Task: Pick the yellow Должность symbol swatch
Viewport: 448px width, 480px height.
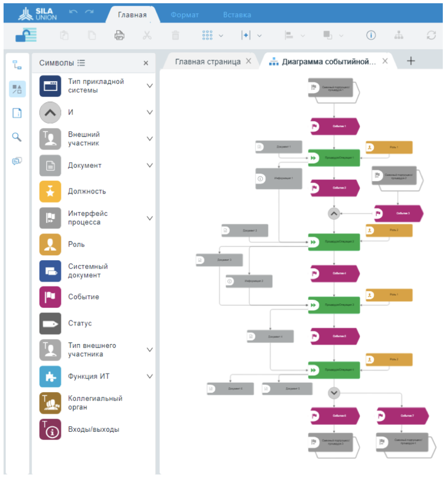Action: tap(50, 192)
